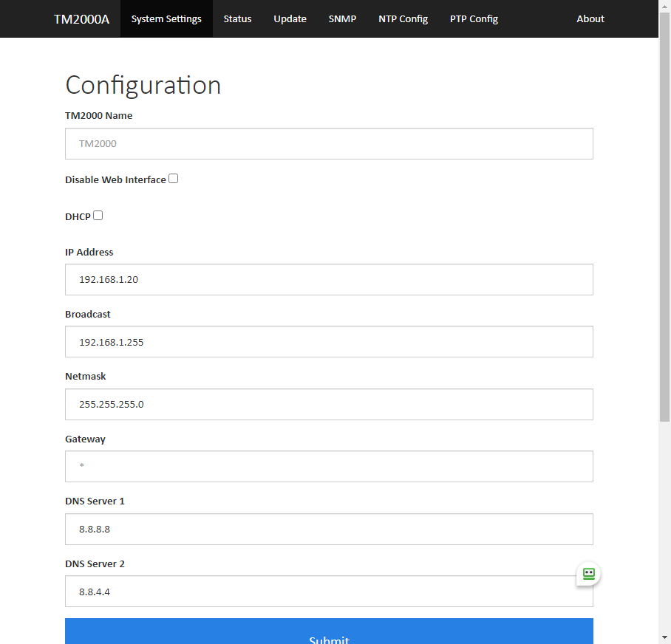Open the About page
The image size is (671, 644).
click(590, 18)
